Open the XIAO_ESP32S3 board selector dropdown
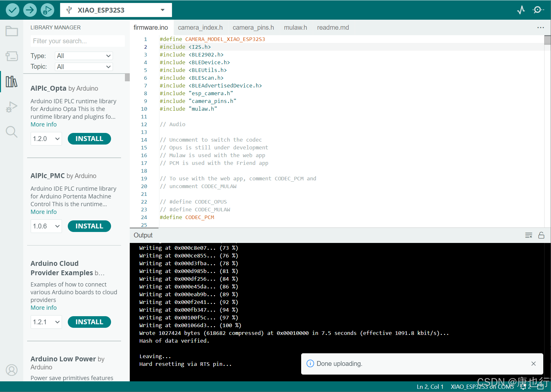The width and height of the screenshot is (551, 392). [x=116, y=10]
